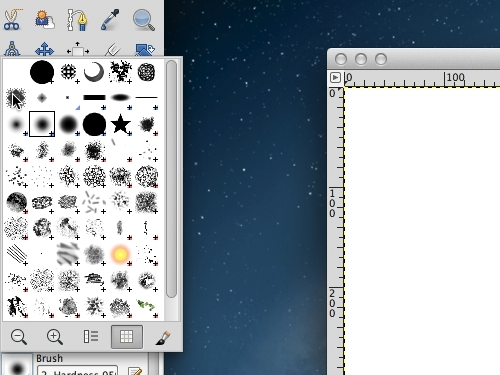Viewport: 500px width, 375px height.
Task: Open the canvas menu arrow button
Action: click(335, 78)
